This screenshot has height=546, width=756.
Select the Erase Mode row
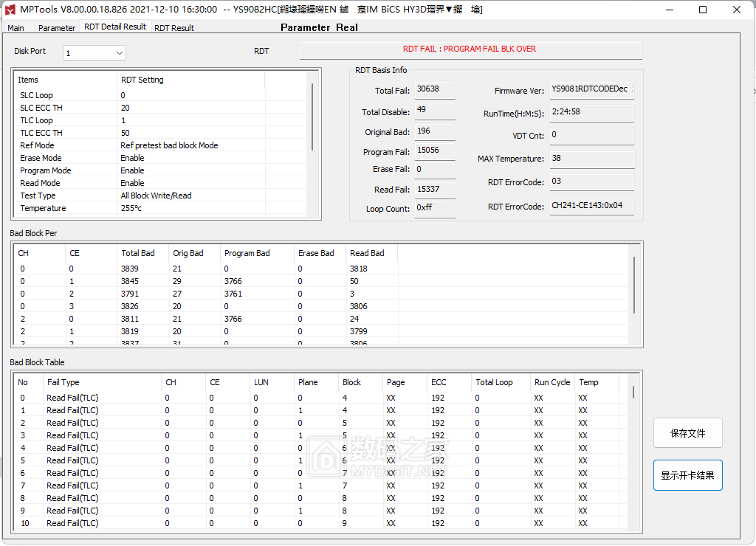point(160,158)
